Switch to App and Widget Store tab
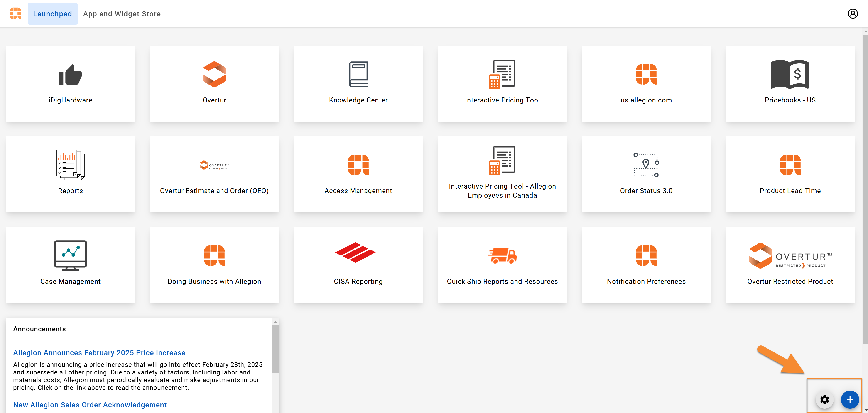This screenshot has width=868, height=413. (x=122, y=14)
